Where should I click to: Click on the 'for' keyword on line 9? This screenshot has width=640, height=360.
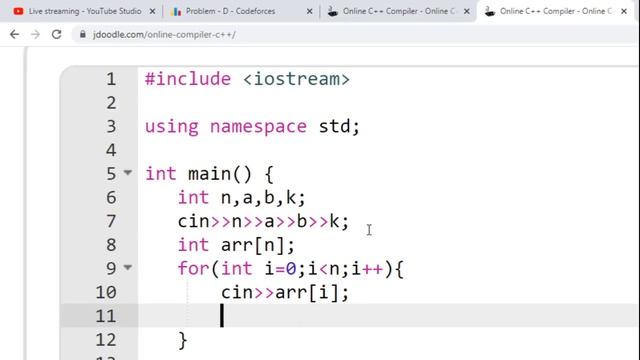click(x=193, y=269)
